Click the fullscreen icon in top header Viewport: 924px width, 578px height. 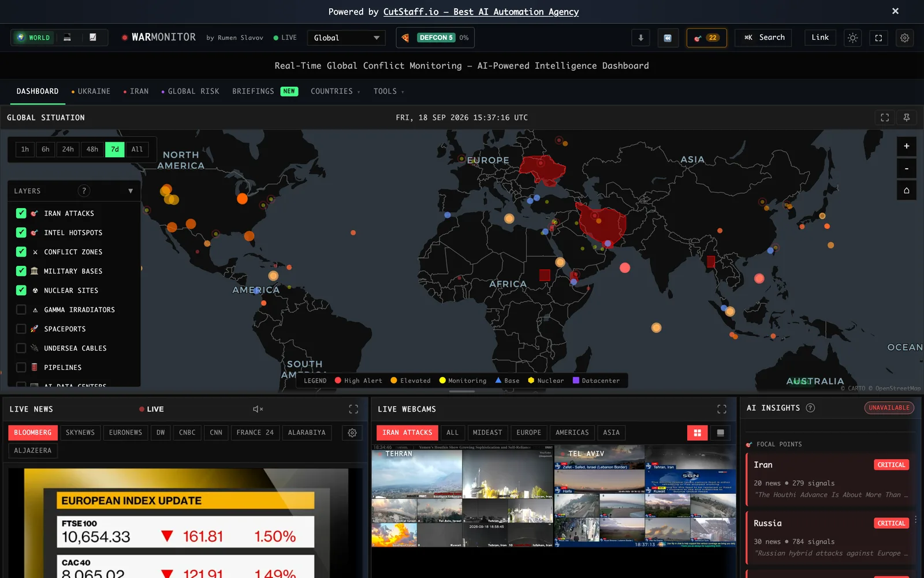[x=878, y=38]
